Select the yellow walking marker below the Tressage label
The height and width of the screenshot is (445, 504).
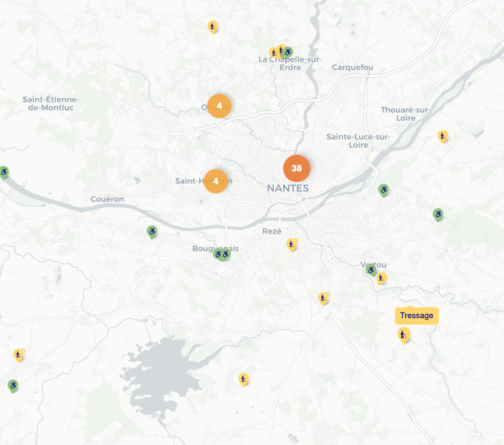404,335
